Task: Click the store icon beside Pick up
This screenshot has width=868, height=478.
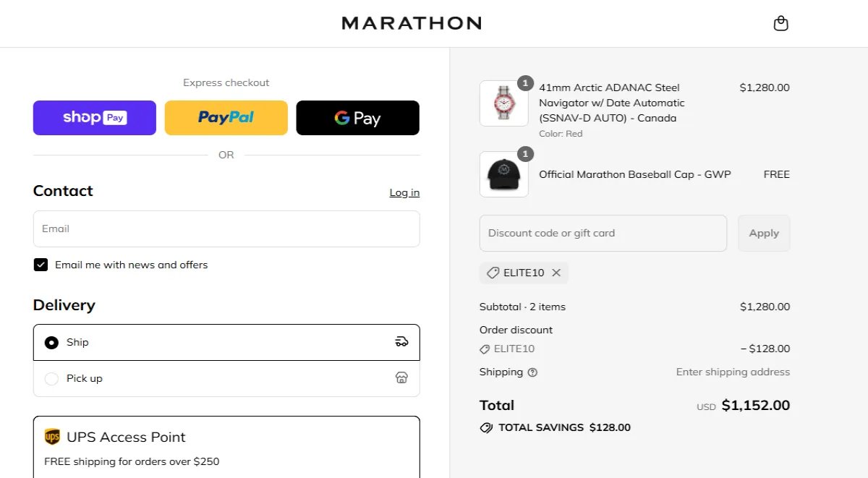Action: coord(401,377)
